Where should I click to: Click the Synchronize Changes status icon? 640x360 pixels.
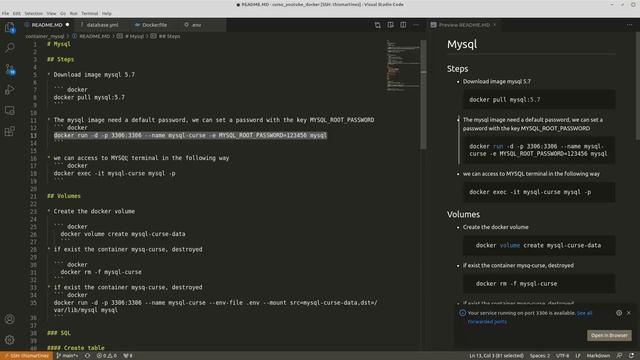[x=87, y=356]
